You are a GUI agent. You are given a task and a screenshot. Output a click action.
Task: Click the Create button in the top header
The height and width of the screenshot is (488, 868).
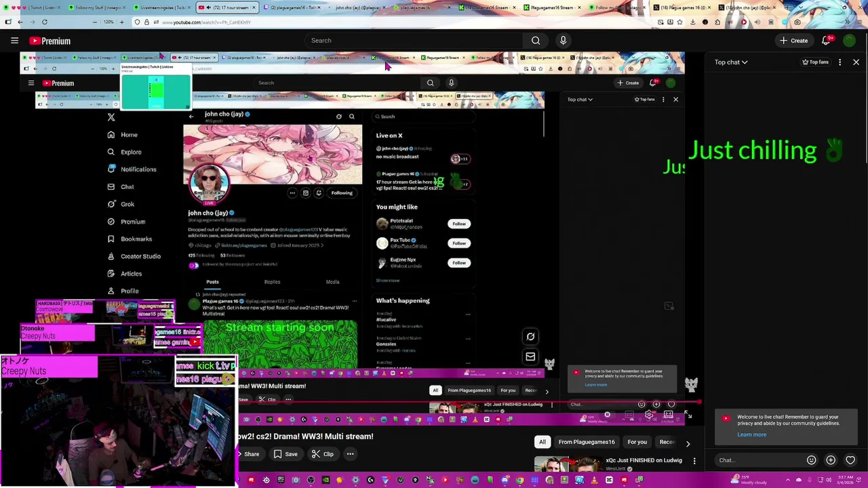[794, 41]
